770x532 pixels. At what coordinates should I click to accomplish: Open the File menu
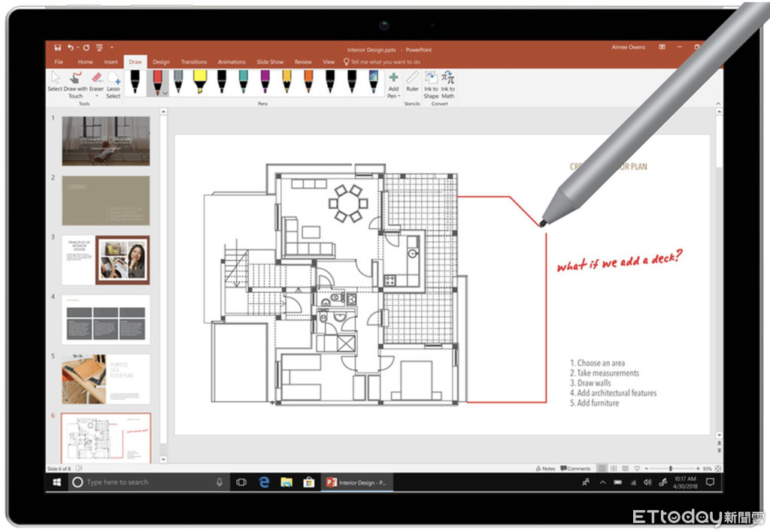[x=59, y=62]
